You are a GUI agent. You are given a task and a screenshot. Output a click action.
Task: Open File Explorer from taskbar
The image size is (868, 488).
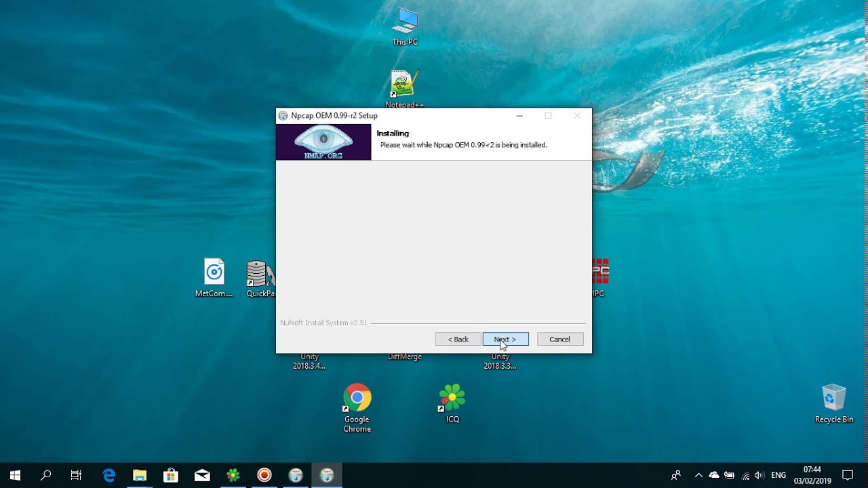(140, 475)
